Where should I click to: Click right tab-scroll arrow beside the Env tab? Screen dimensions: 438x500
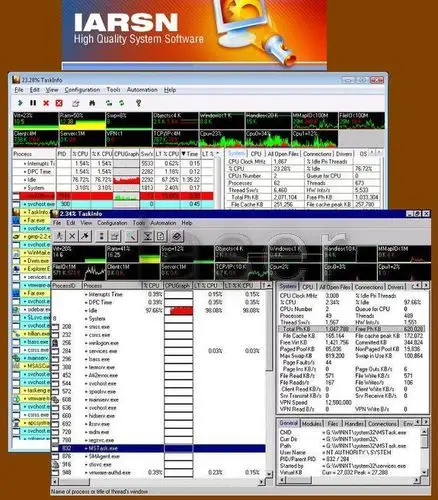[426, 422]
